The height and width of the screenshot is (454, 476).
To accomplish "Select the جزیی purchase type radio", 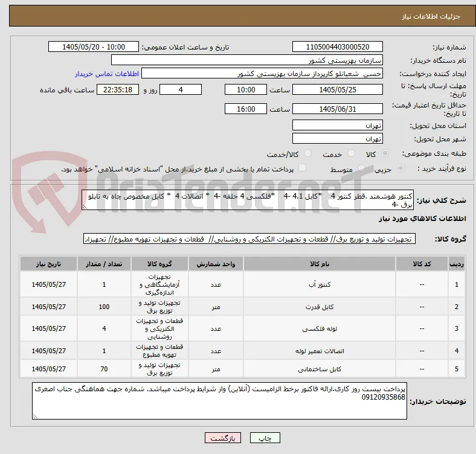I will click(400, 168).
